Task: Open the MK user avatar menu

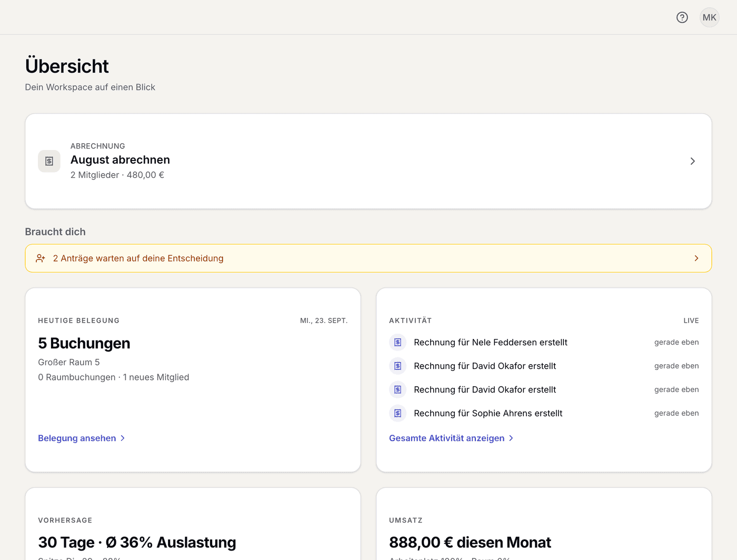Action: 709,17
